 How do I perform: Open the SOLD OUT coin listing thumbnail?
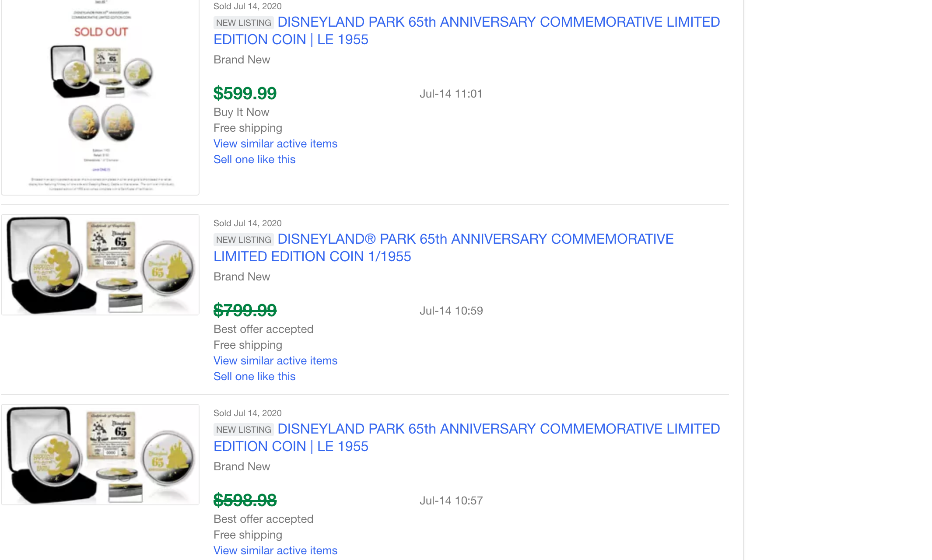point(100,96)
